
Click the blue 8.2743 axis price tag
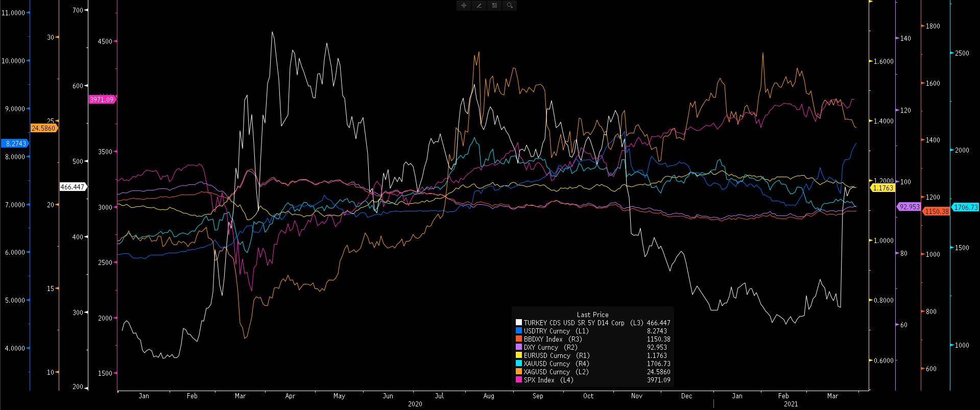14,144
